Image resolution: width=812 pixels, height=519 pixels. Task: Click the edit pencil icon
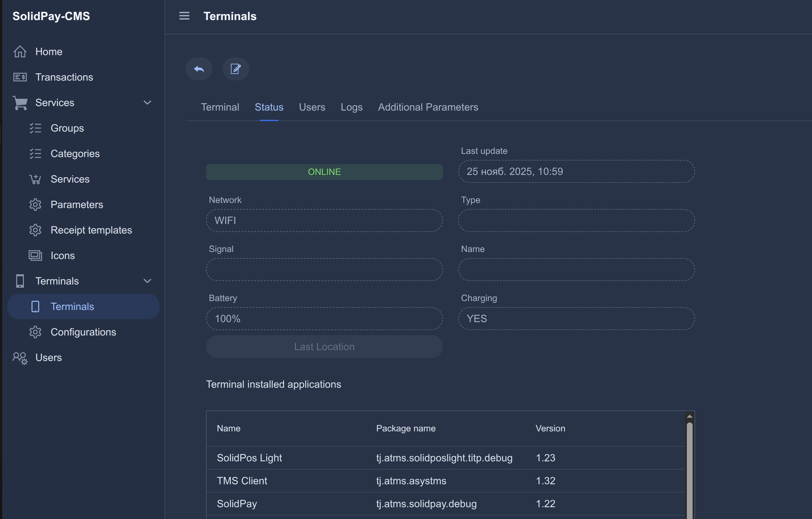coord(236,69)
